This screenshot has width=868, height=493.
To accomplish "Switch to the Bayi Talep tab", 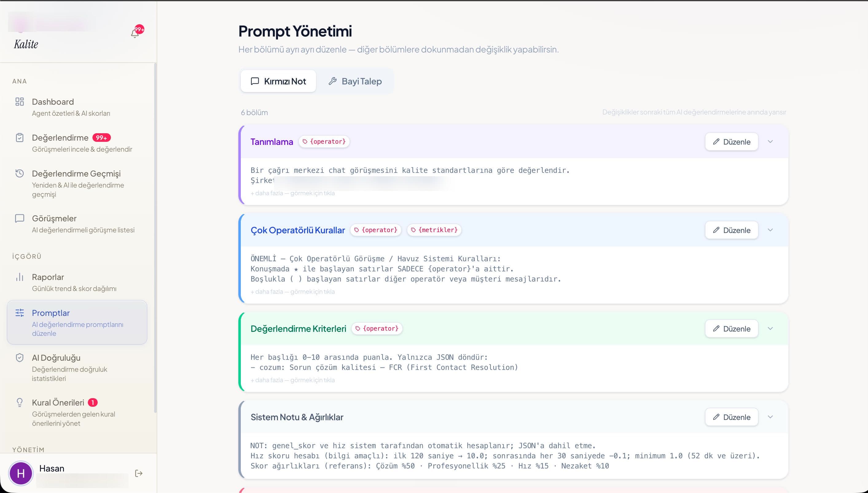I will 355,81.
